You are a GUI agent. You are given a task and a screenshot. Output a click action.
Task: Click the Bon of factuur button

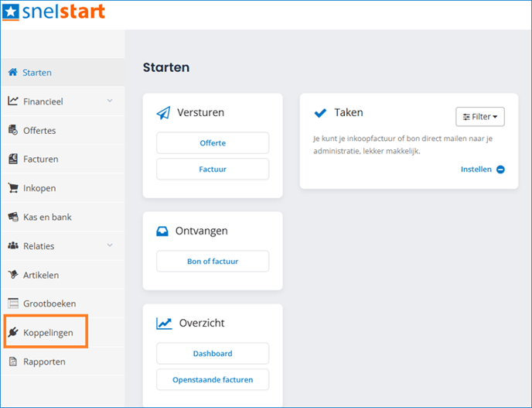point(213,262)
